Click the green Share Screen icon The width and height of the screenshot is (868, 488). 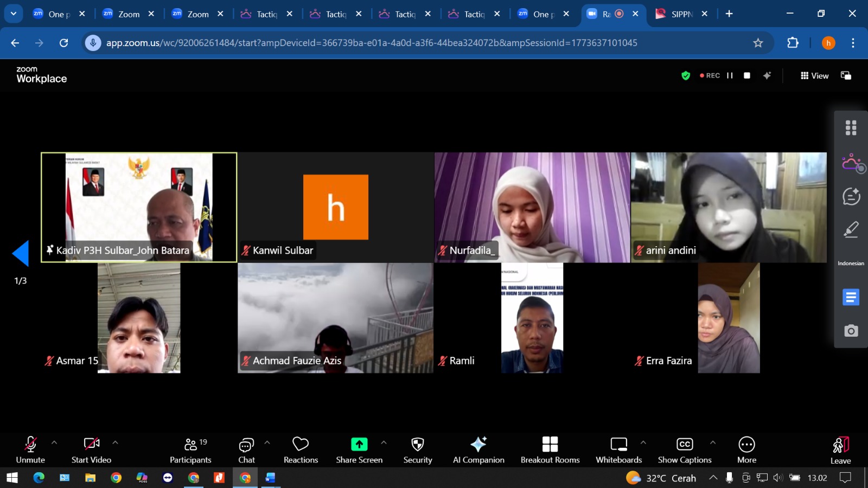[x=359, y=445]
